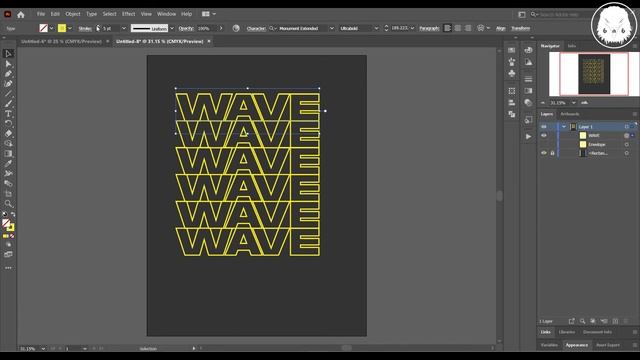Open the Pathfinder panel icon

pyautogui.click(x=512, y=114)
